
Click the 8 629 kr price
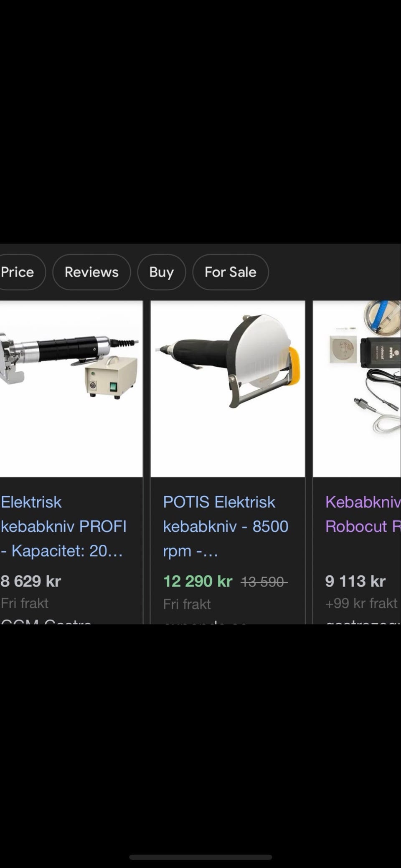(31, 581)
